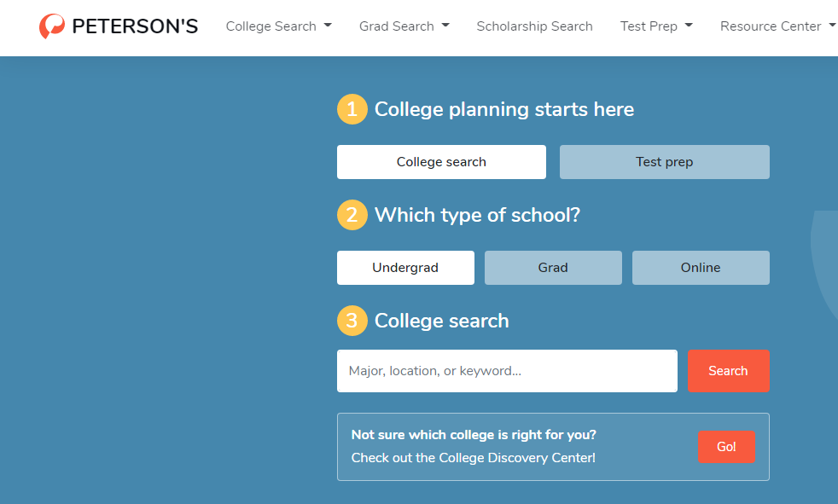This screenshot has height=504, width=838.
Task: Click the yellow step 3 circle
Action: pos(352,321)
